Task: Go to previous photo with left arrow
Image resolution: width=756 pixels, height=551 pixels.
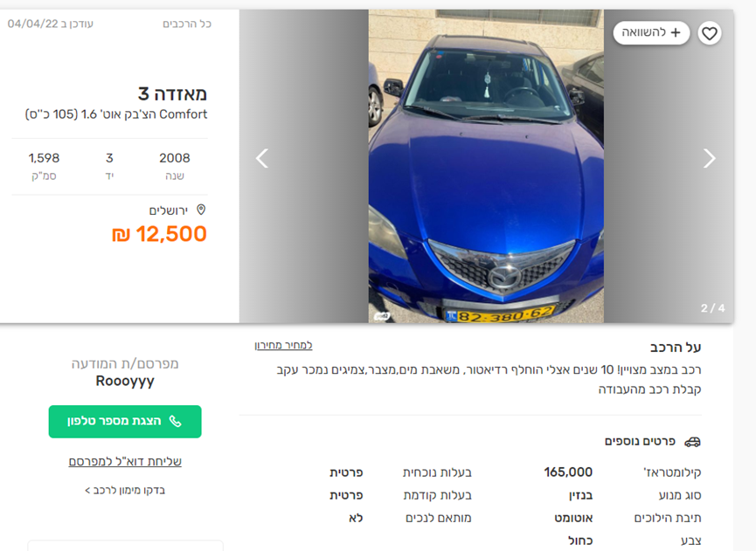Action: 261,158
